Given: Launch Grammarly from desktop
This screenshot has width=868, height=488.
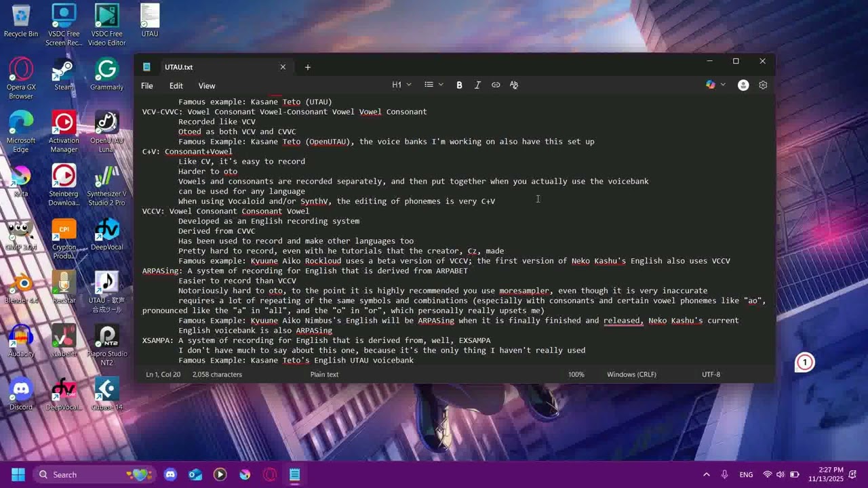Looking at the screenshot, I should coord(106,75).
